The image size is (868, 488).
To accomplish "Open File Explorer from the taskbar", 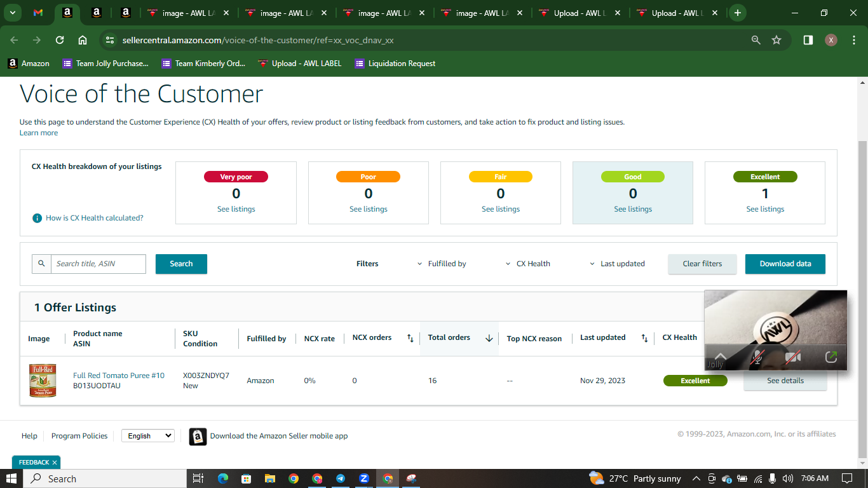I will [x=269, y=478].
